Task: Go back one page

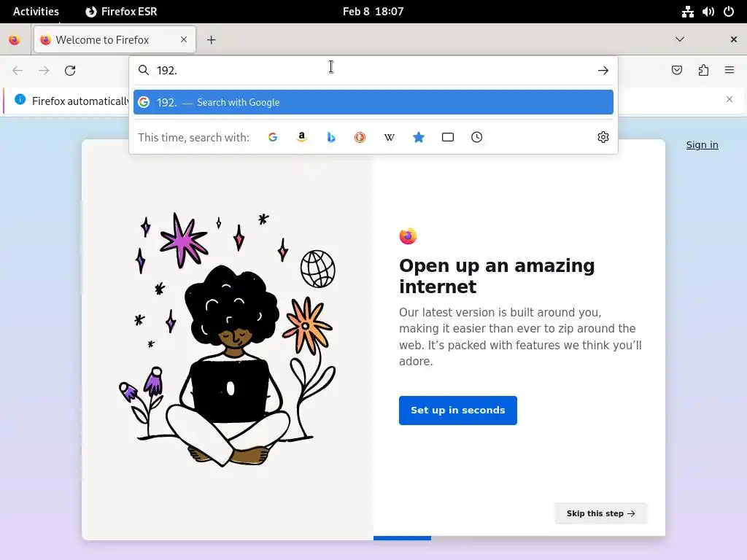Action: 18,71
